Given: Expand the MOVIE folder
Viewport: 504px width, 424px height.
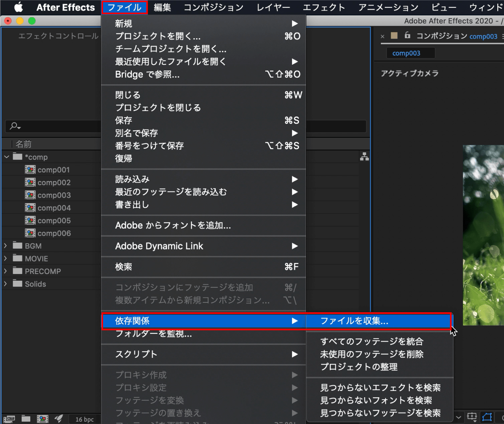Looking at the screenshot, I should point(6,259).
